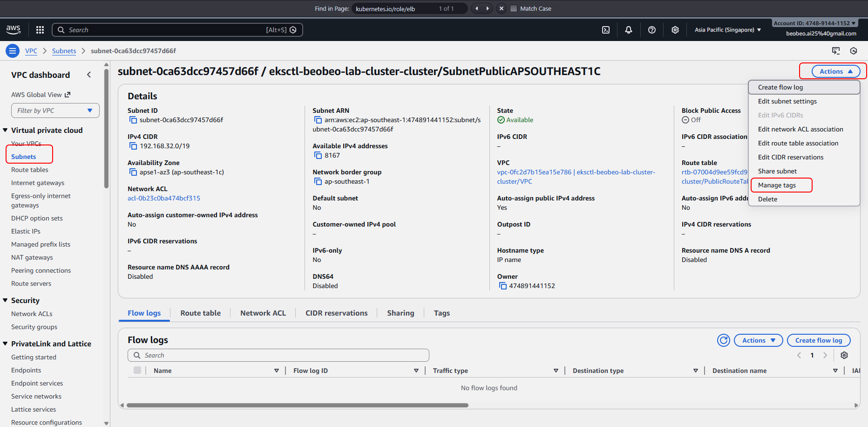Choose Manage tags from Actions menu
Image resolution: width=868 pixels, height=427 pixels.
coord(777,185)
